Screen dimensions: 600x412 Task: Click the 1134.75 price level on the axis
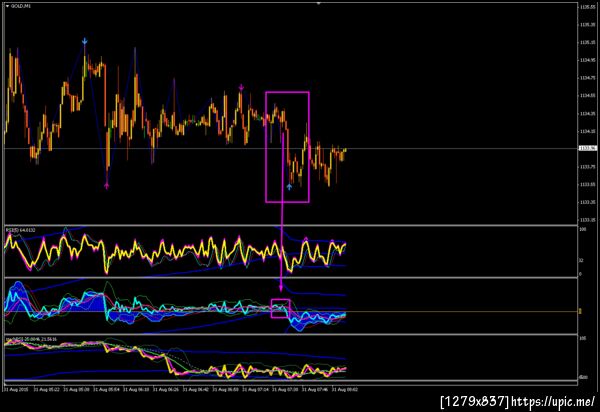pyautogui.click(x=587, y=78)
